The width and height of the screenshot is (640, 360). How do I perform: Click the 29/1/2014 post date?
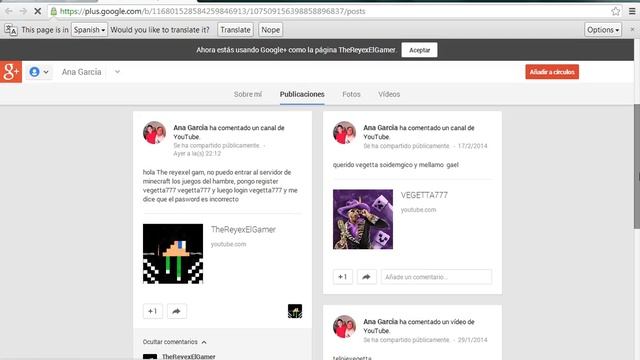pyautogui.click(x=472, y=340)
